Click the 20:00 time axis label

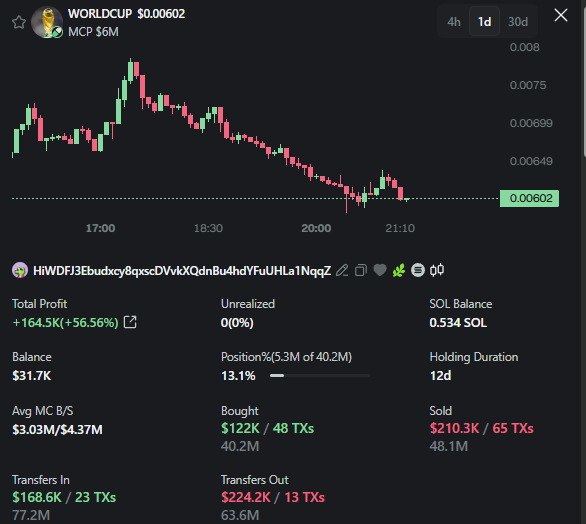pyautogui.click(x=316, y=228)
